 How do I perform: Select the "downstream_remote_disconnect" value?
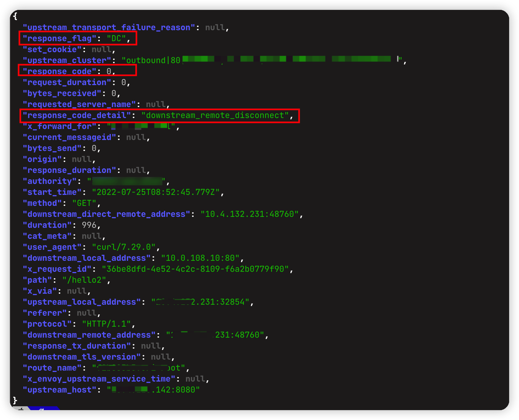pos(215,115)
